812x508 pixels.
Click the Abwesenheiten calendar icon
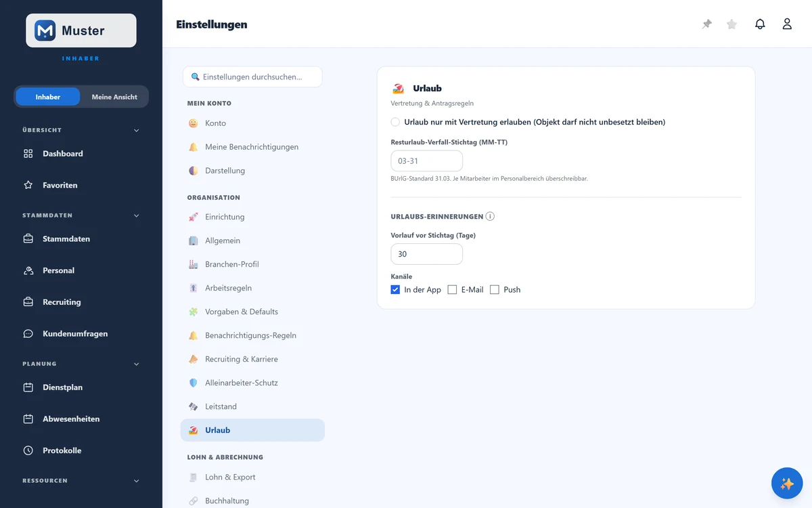click(x=28, y=419)
